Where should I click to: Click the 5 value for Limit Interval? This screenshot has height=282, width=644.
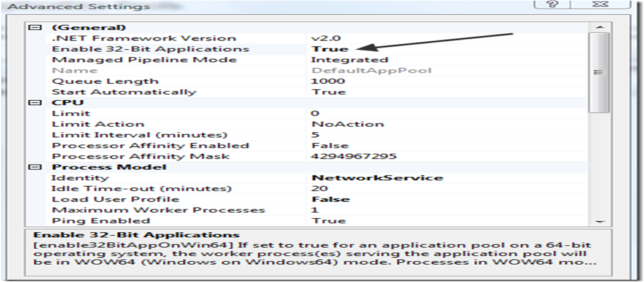tap(315, 135)
